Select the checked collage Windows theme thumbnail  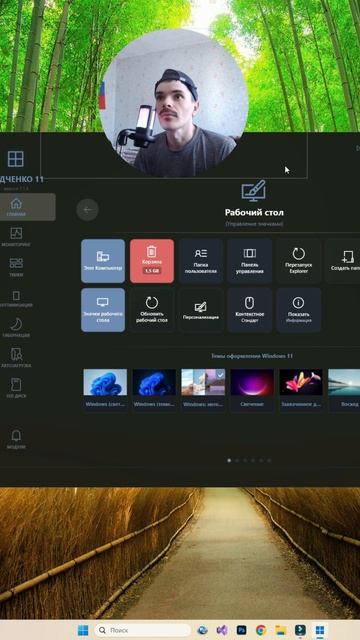(x=203, y=382)
